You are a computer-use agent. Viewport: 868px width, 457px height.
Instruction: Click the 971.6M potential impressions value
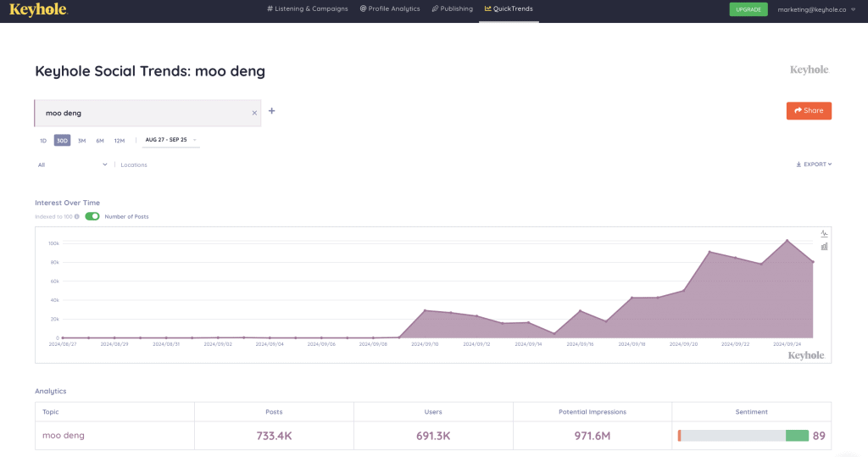593,436
